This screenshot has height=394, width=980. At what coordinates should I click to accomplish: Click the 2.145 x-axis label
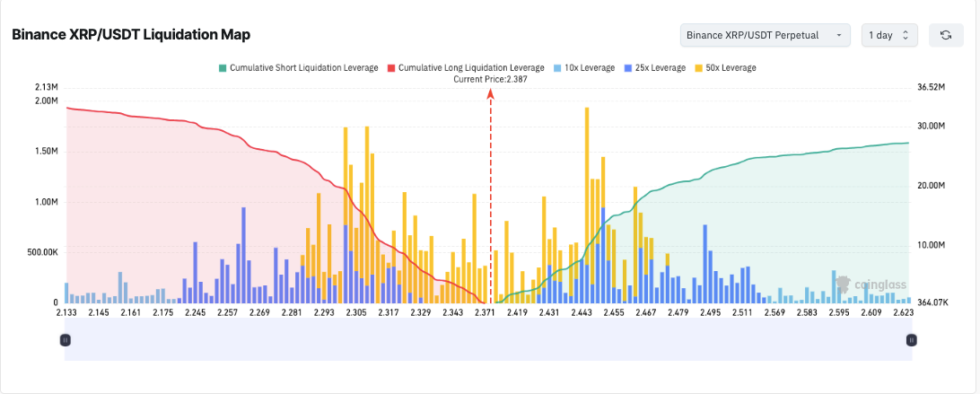tap(99, 312)
